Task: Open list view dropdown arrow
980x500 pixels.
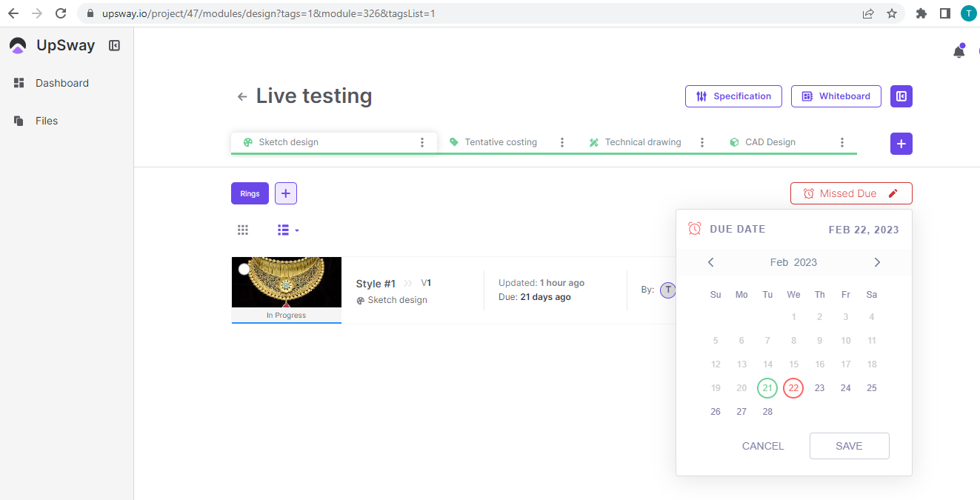Action: coord(297,230)
